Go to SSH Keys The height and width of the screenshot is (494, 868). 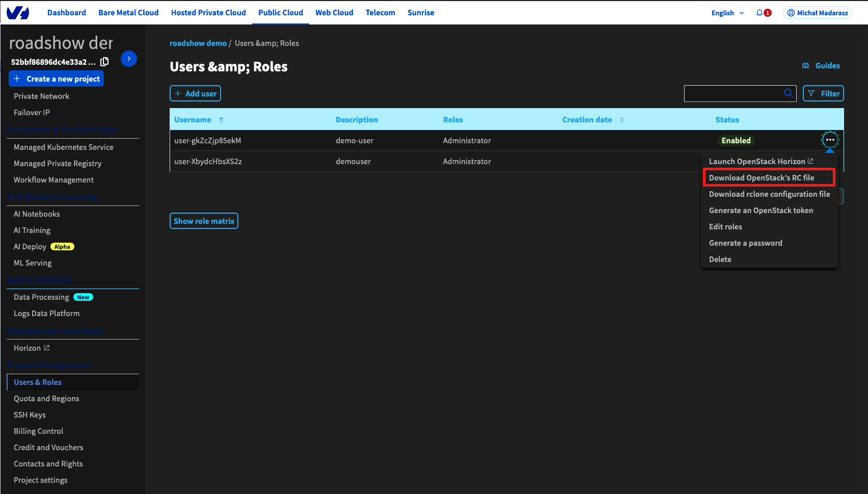tap(30, 414)
